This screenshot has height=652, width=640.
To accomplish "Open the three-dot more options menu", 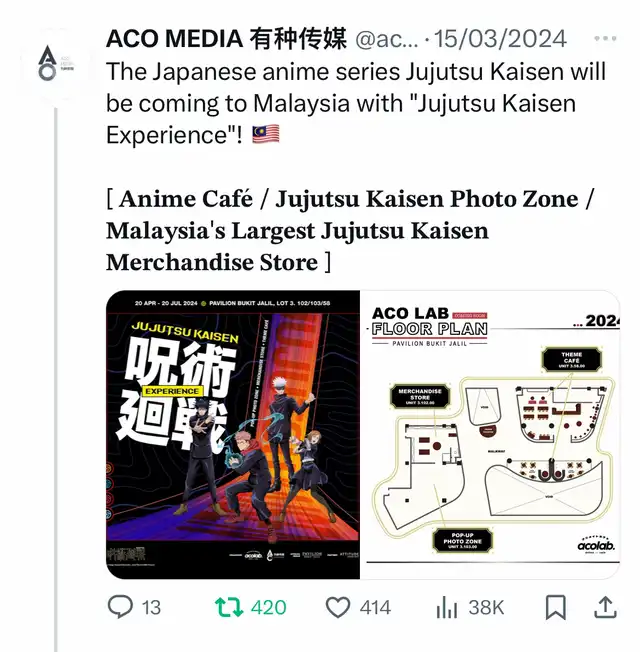I will [x=605, y=39].
